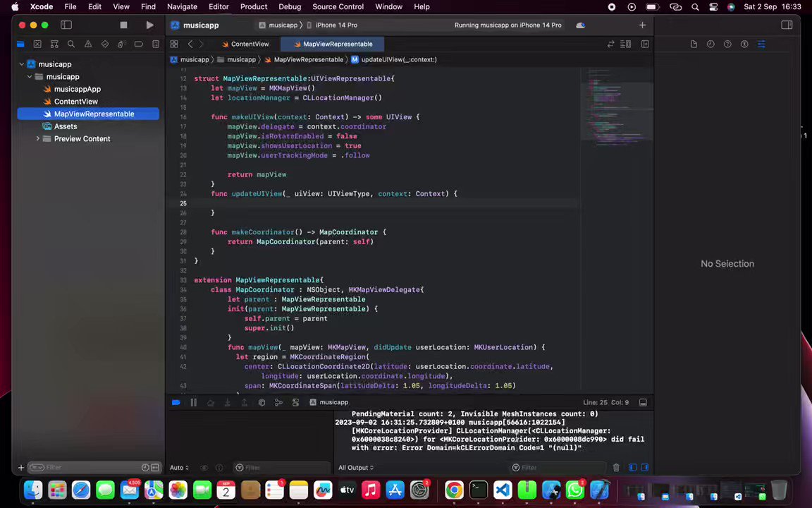Open editor options lines icon
This screenshot has height=508, width=812.
(x=626, y=44)
